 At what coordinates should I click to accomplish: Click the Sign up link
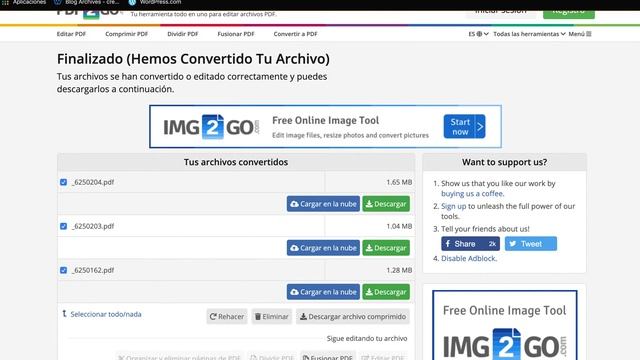point(453,206)
